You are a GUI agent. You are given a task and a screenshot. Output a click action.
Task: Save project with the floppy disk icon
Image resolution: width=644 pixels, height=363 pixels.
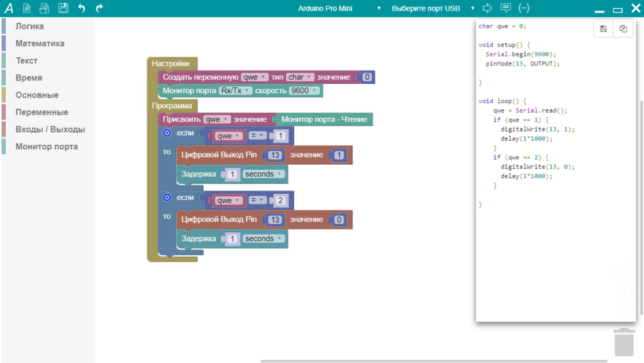63,8
